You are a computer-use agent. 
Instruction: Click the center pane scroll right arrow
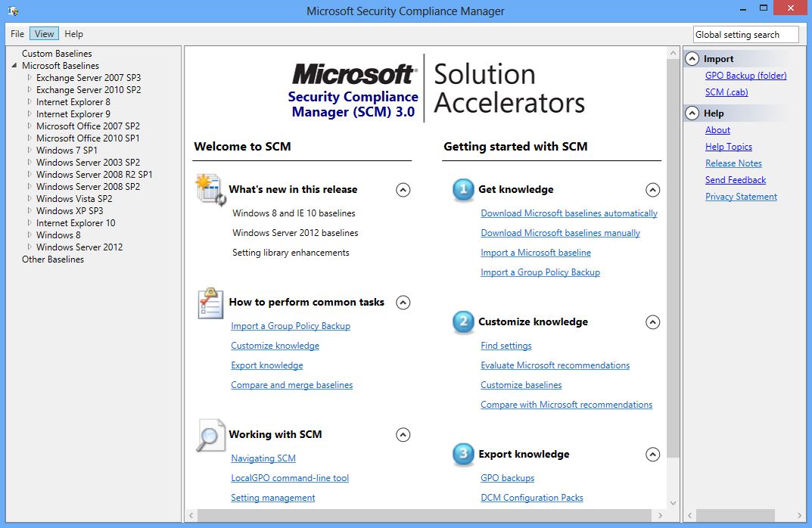660,515
